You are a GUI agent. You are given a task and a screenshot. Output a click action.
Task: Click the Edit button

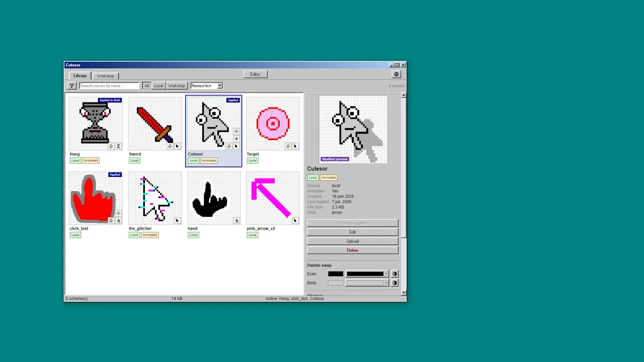pyautogui.click(x=353, y=232)
